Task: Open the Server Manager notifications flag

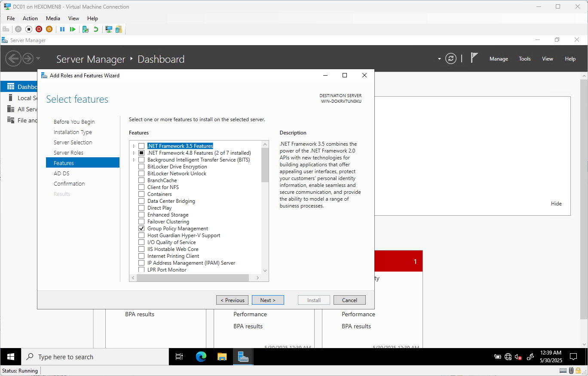Action: (x=474, y=58)
